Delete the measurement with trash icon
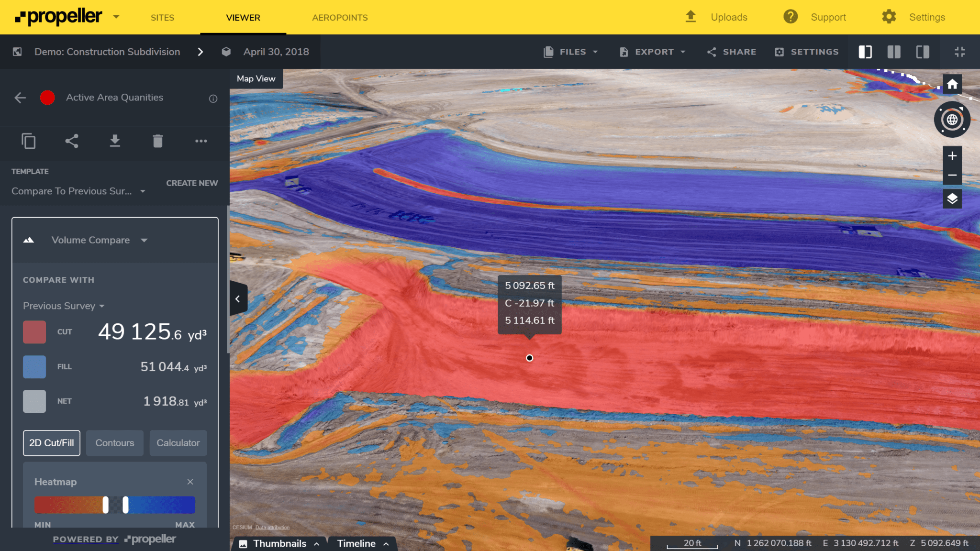Screen dimensions: 980x551 pyautogui.click(x=158, y=141)
